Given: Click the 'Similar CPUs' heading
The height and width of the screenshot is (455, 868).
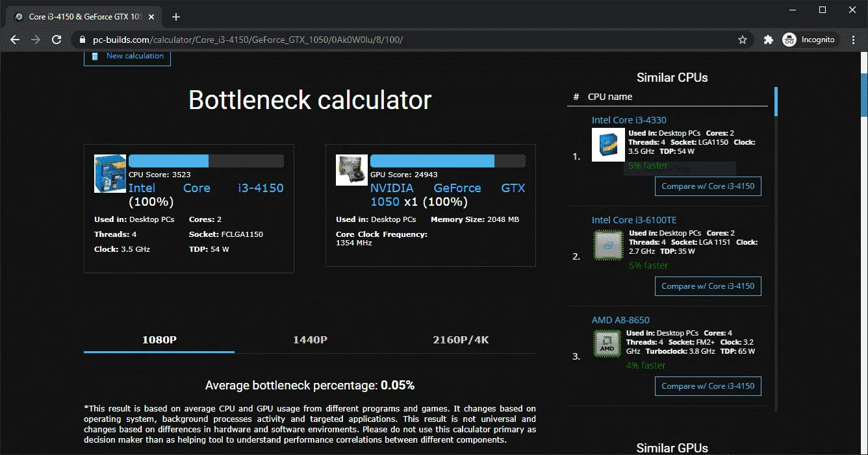Looking at the screenshot, I should [x=672, y=77].
